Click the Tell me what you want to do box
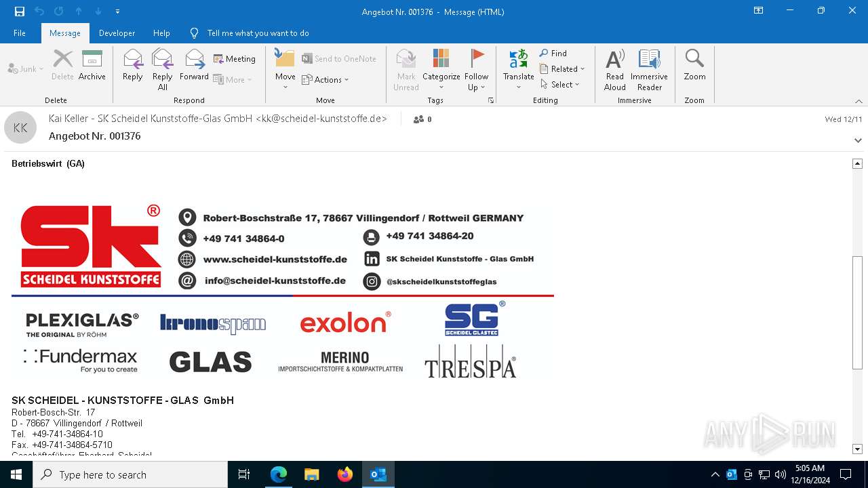868x488 pixels. pyautogui.click(x=258, y=33)
